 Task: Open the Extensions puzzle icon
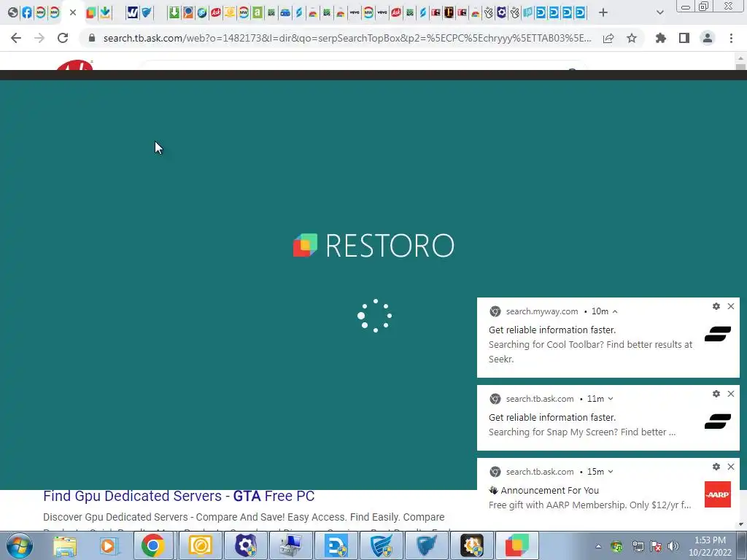pos(661,38)
